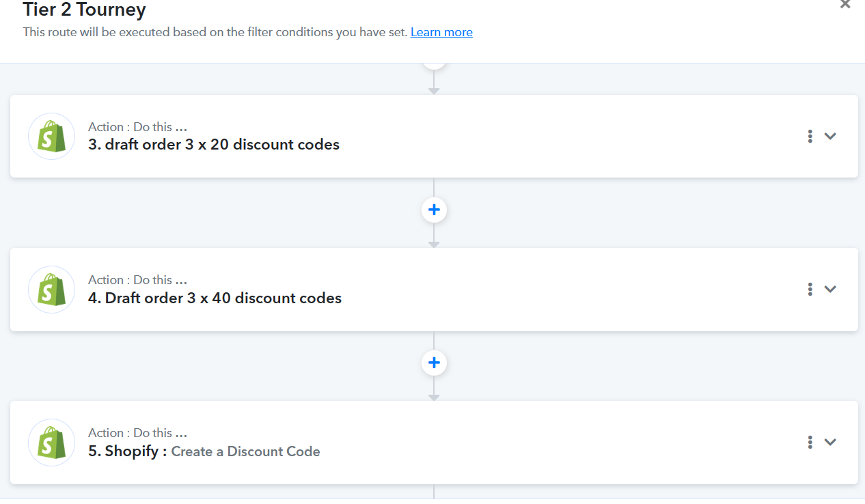865x504 pixels.
Task: Select the '3. draft order 3 x 20 discount codes' title
Action: click(x=214, y=145)
